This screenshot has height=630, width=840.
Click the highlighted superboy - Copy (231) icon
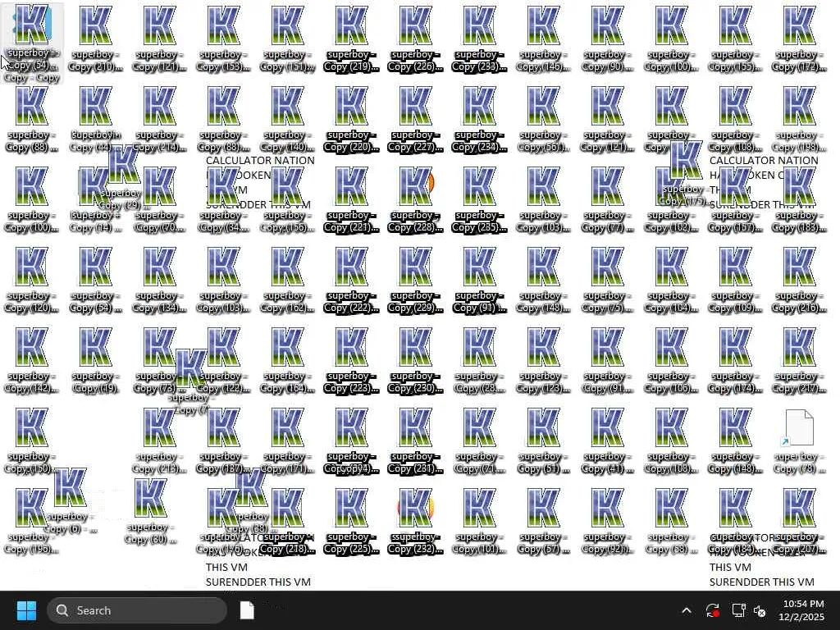(x=415, y=441)
